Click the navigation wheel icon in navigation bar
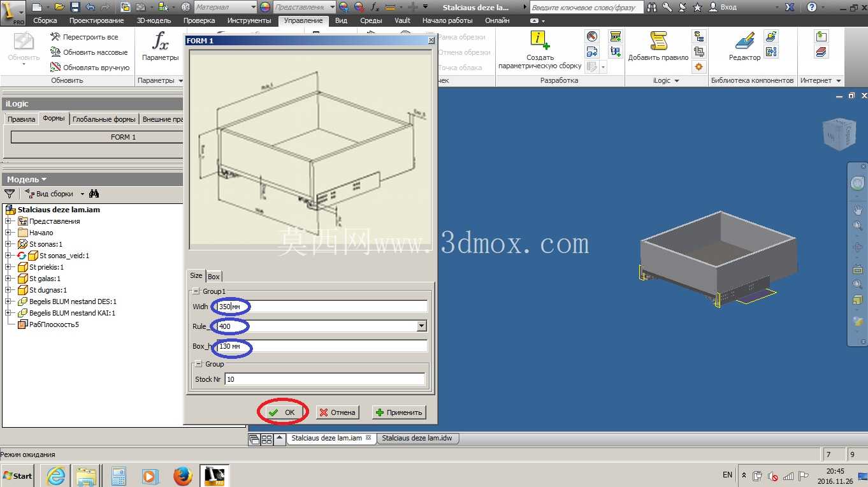The height and width of the screenshot is (487, 868). point(857,184)
